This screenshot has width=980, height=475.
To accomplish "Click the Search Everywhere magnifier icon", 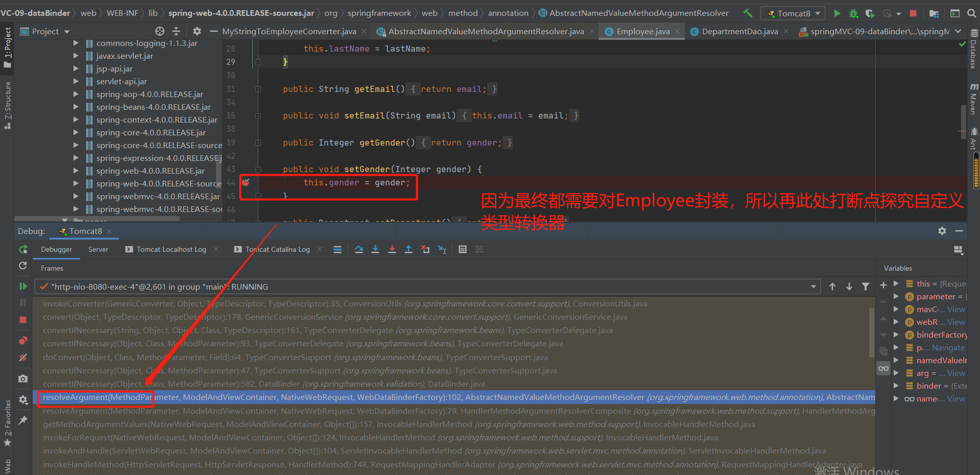I will 972,13.
